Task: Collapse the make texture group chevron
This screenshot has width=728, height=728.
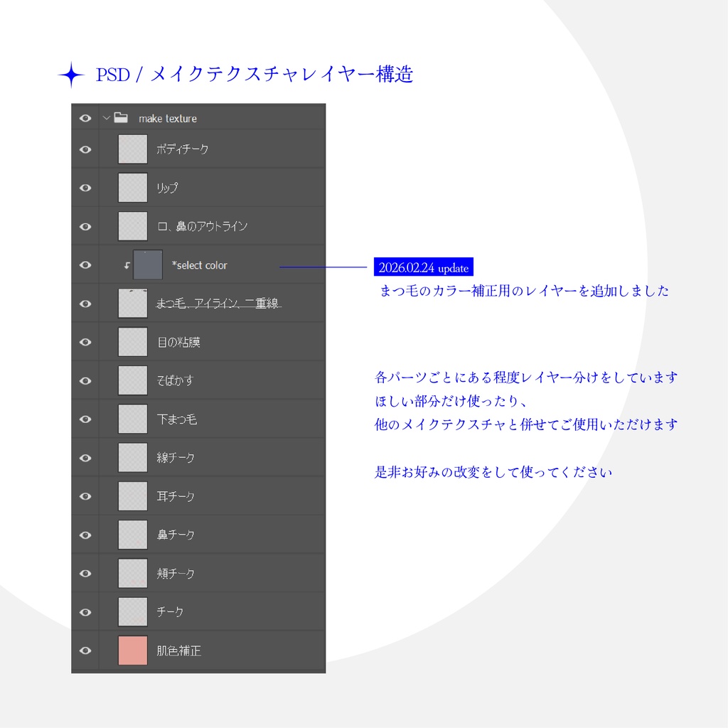Action: (107, 118)
